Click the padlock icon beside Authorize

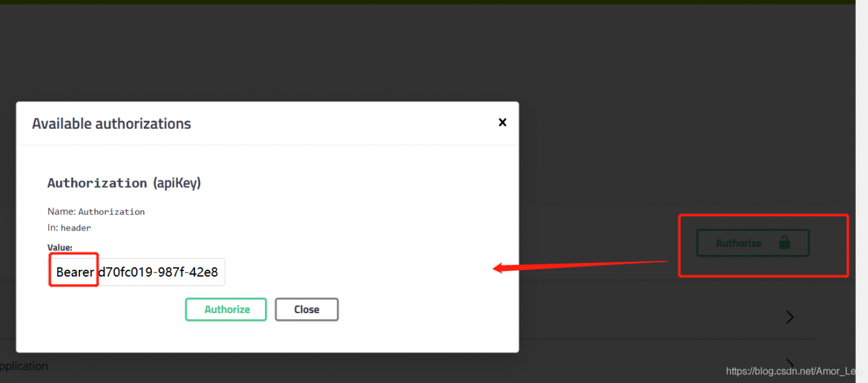coord(785,243)
